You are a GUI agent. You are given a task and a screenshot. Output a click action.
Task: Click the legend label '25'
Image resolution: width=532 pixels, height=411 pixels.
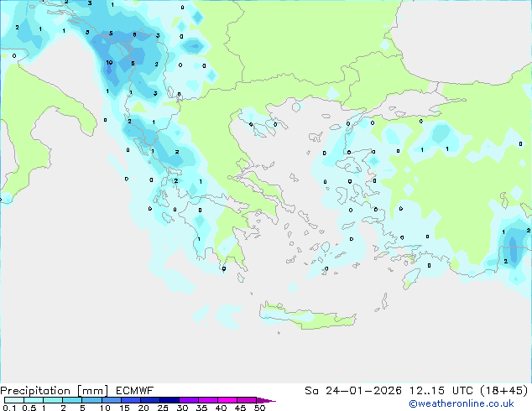(163, 408)
